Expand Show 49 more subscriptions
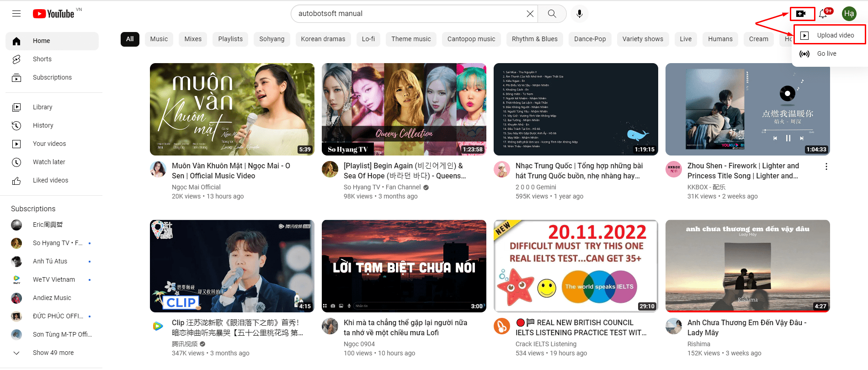 [x=52, y=353]
